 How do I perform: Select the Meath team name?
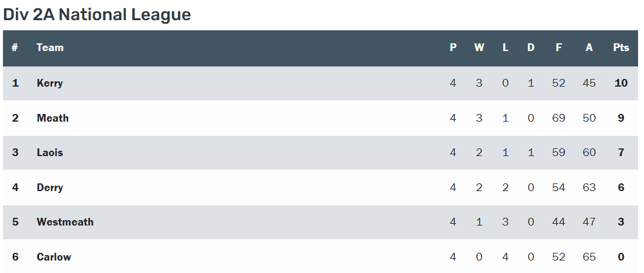pyautogui.click(x=53, y=118)
